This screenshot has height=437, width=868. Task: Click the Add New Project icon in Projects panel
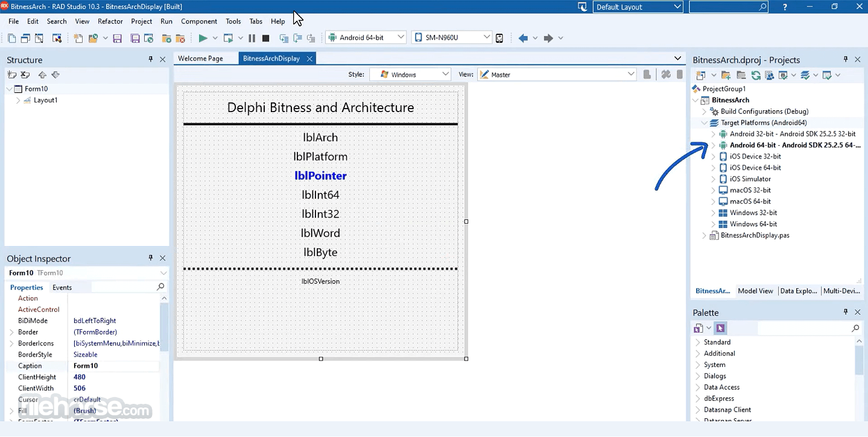pos(700,75)
